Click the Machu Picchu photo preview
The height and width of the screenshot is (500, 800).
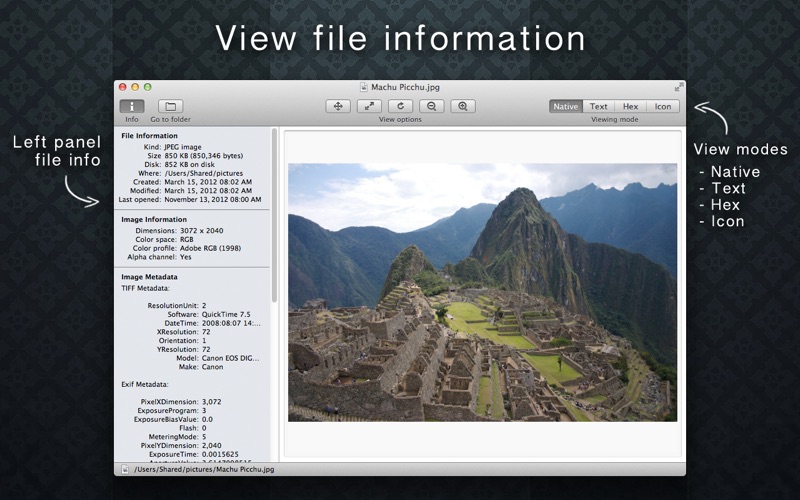pos(482,292)
